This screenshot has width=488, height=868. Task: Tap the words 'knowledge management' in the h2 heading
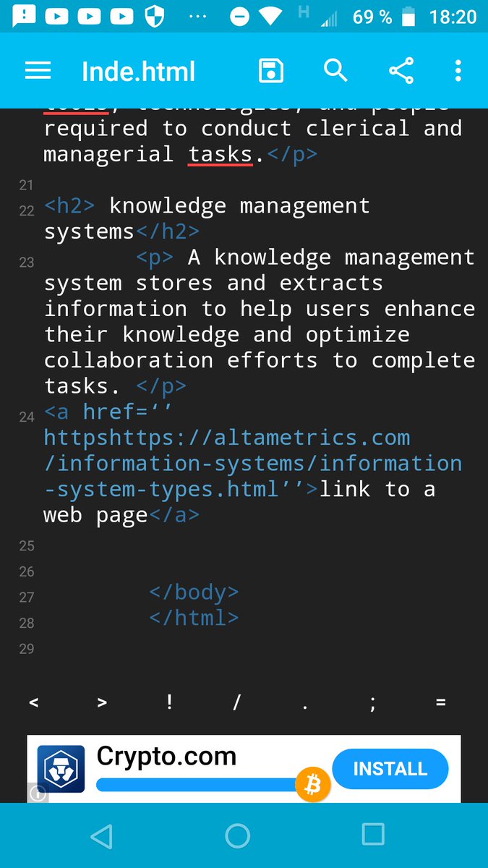tap(239, 206)
